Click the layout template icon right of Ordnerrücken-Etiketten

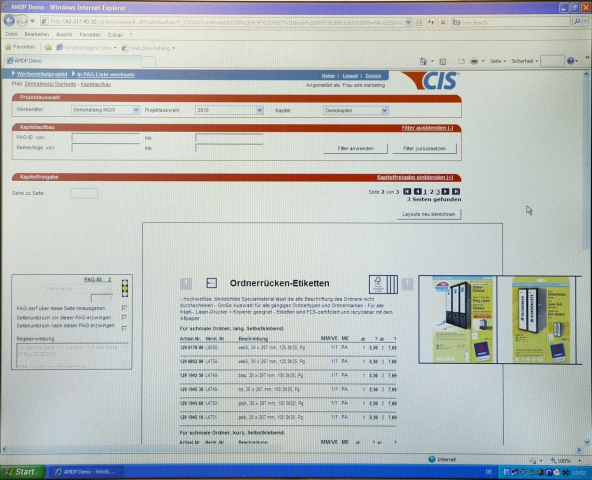383,284
